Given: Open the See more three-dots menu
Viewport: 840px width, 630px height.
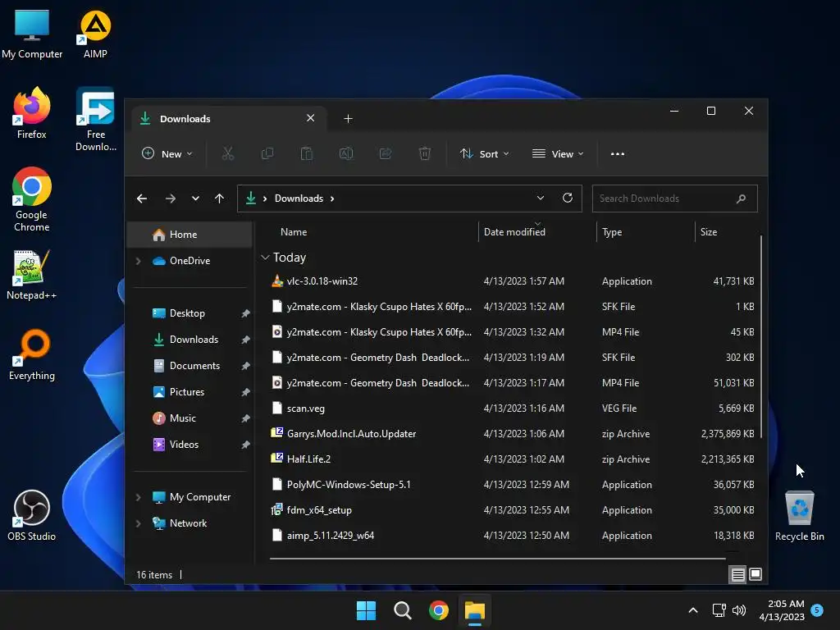Looking at the screenshot, I should [617, 154].
